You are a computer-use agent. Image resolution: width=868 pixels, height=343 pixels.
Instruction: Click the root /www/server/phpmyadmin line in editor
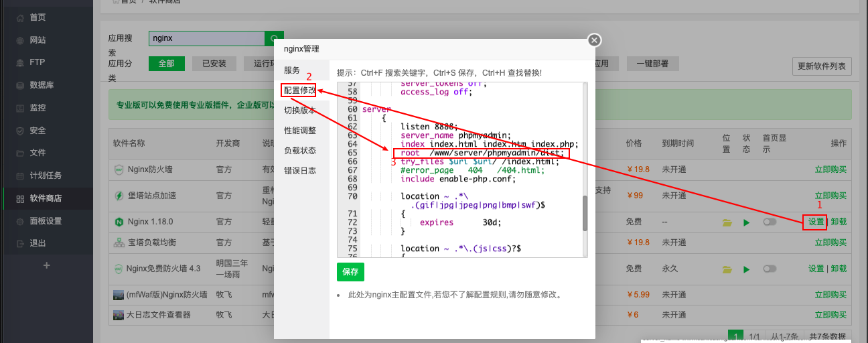[x=482, y=153]
